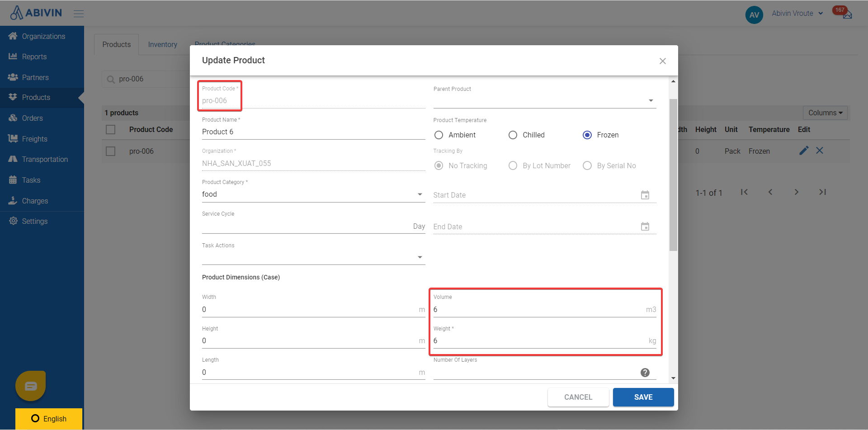This screenshot has height=430, width=868.
Task: Open the Abivin Vroute user menu
Action: click(797, 14)
